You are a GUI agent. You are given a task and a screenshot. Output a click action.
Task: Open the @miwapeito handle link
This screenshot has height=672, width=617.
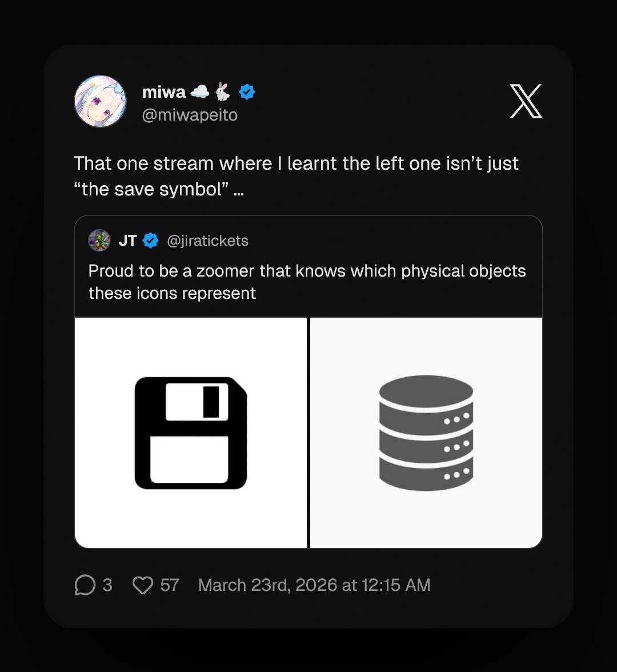coord(190,115)
